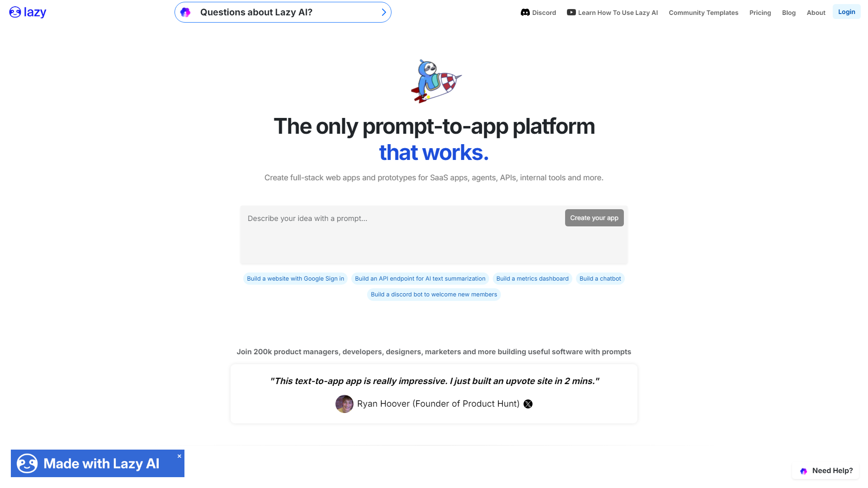Click the mascot rocket character icon
Image resolution: width=868 pixels, height=488 pixels.
pos(434,81)
